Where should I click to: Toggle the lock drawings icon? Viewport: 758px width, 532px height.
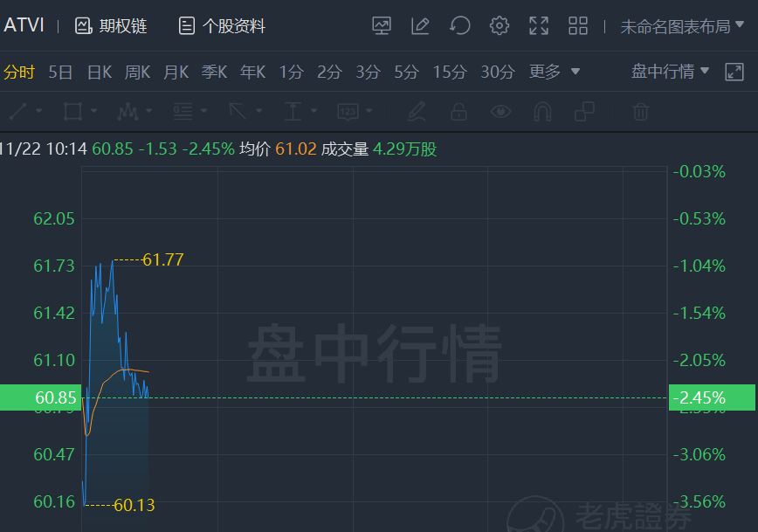coord(458,111)
